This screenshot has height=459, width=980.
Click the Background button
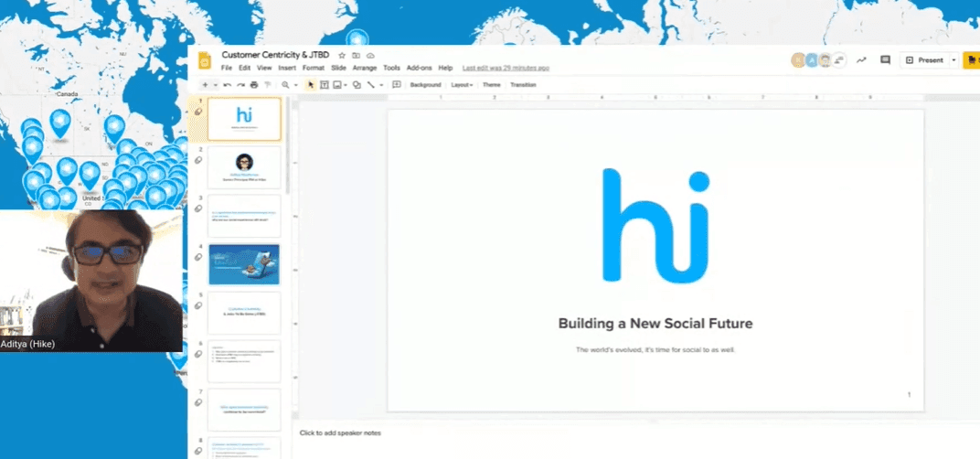pyautogui.click(x=426, y=85)
